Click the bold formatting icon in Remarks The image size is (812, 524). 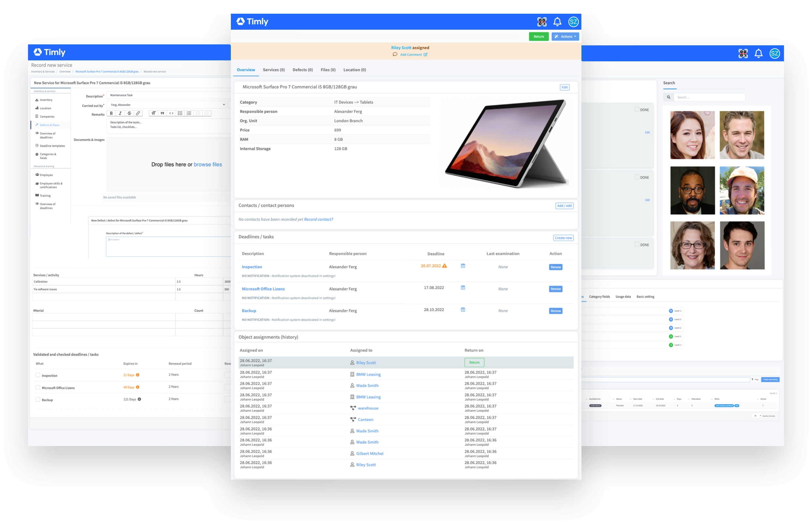click(111, 113)
